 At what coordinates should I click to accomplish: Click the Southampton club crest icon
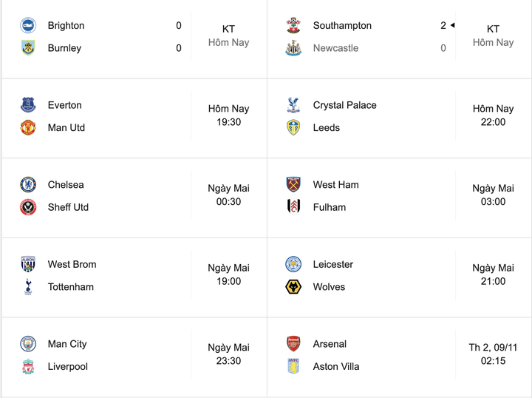point(293,26)
